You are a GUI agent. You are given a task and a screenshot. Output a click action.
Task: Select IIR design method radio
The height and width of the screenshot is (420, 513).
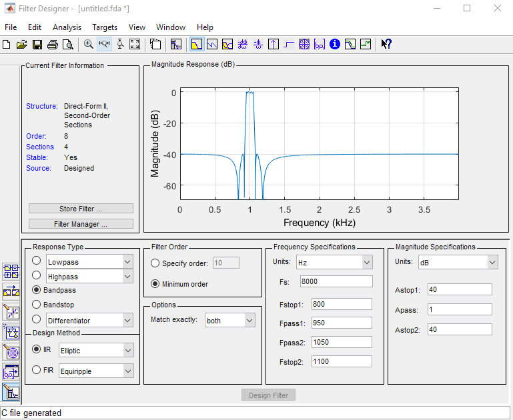(36, 349)
